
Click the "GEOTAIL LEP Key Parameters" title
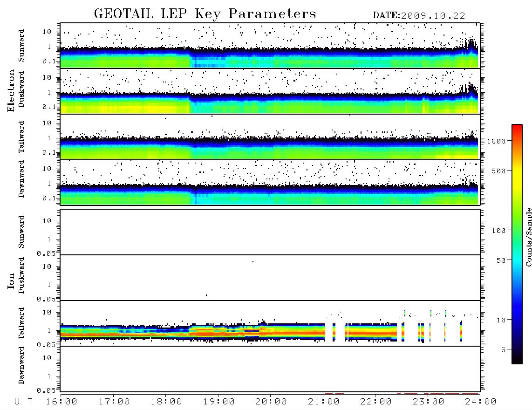pyautogui.click(x=205, y=14)
